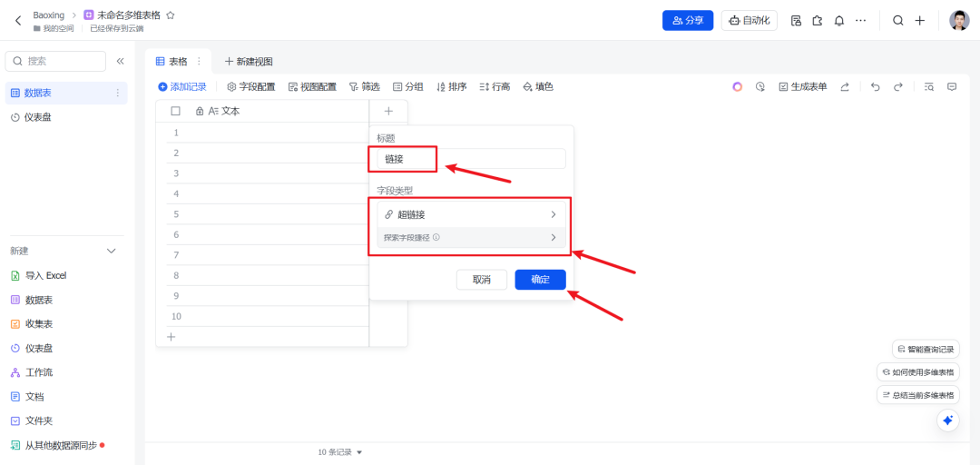Collapse the 新建 section in the sidebar
Viewport: 980px width, 465px height.
pos(112,251)
